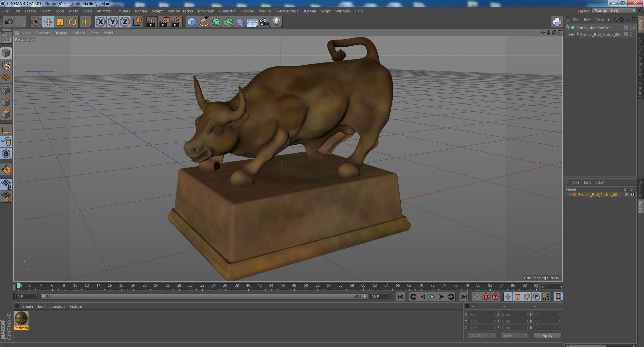Open V-Ray Bridge menu

(287, 11)
